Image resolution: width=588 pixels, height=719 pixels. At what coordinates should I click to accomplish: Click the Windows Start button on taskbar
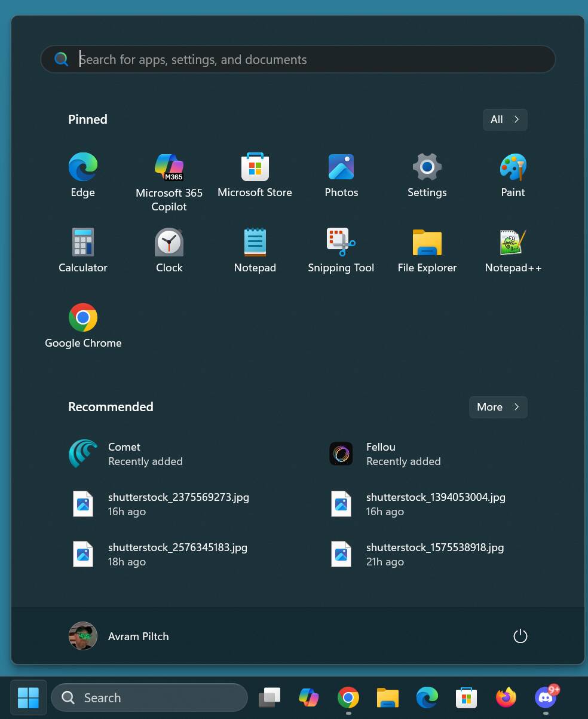(28, 697)
